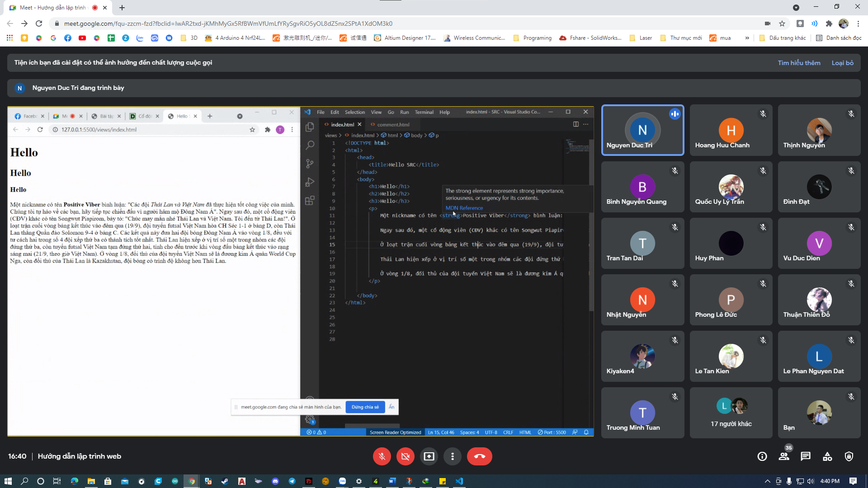868x488 pixels.
Task: Turn on camera in Meet controls
Action: 406,456
